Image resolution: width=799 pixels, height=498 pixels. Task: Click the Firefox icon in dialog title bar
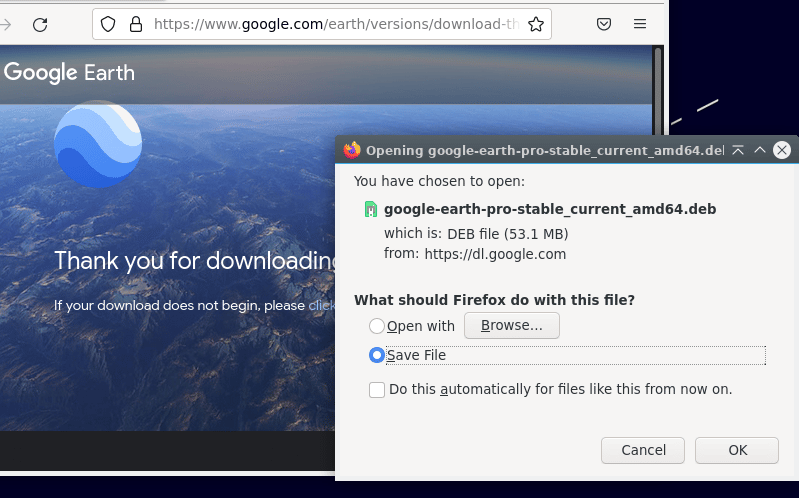click(352, 150)
